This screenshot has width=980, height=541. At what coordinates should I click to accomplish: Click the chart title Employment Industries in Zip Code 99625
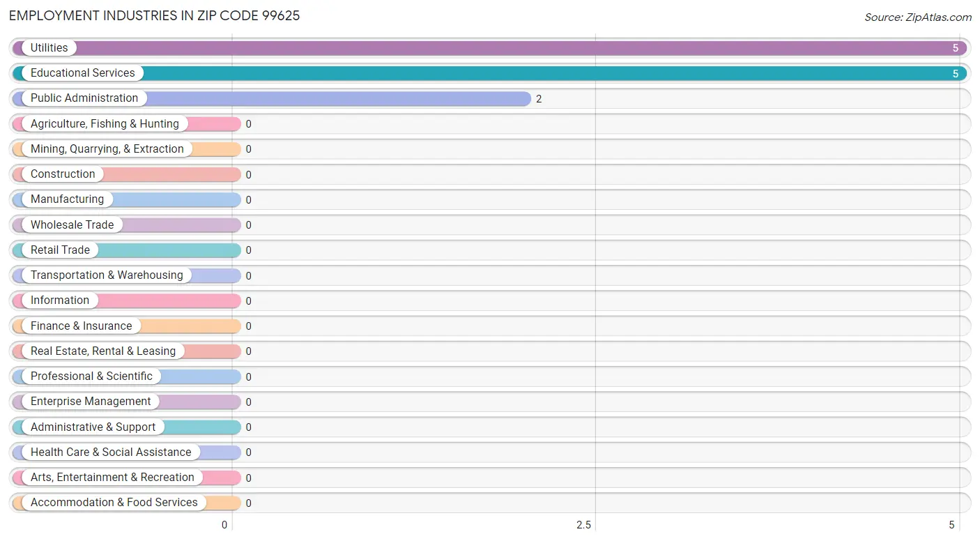[155, 15]
